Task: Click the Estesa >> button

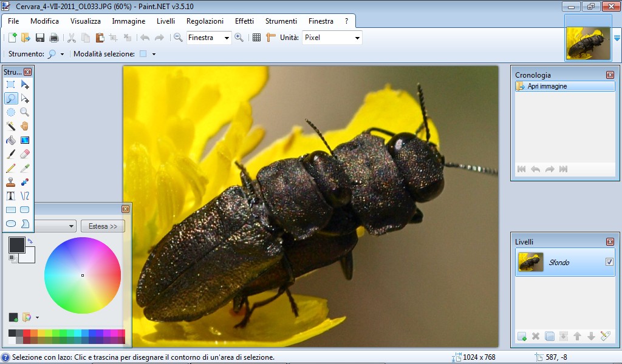Action: tap(103, 226)
